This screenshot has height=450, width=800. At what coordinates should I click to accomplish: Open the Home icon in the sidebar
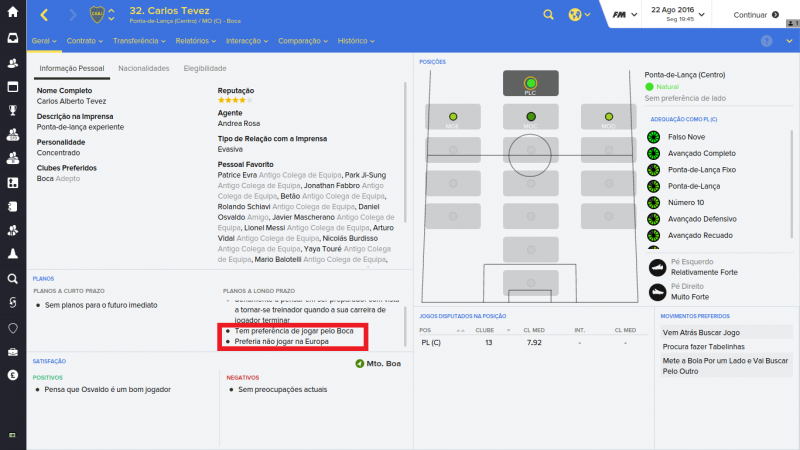pos(12,14)
